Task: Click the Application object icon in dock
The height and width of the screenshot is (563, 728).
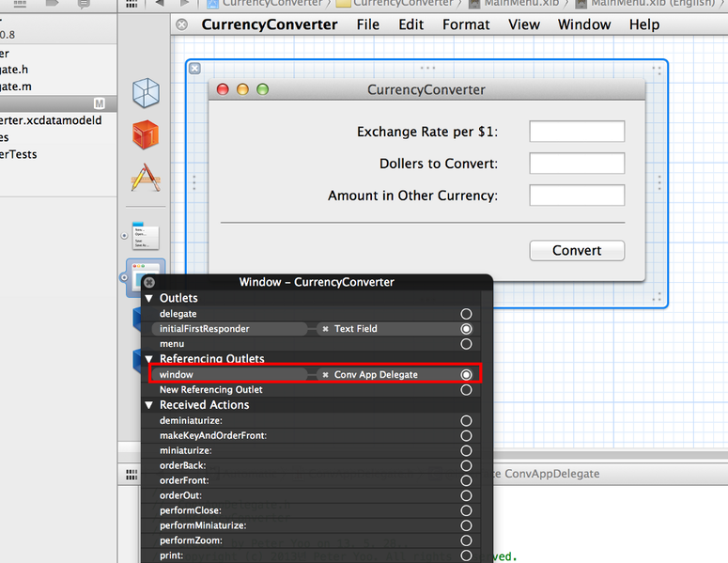Action: pyautogui.click(x=145, y=177)
